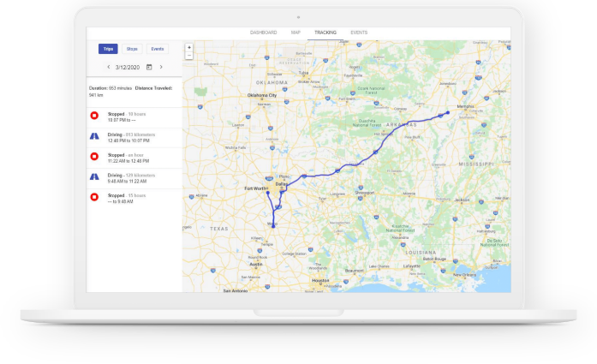Zoom in on the map

[188, 47]
